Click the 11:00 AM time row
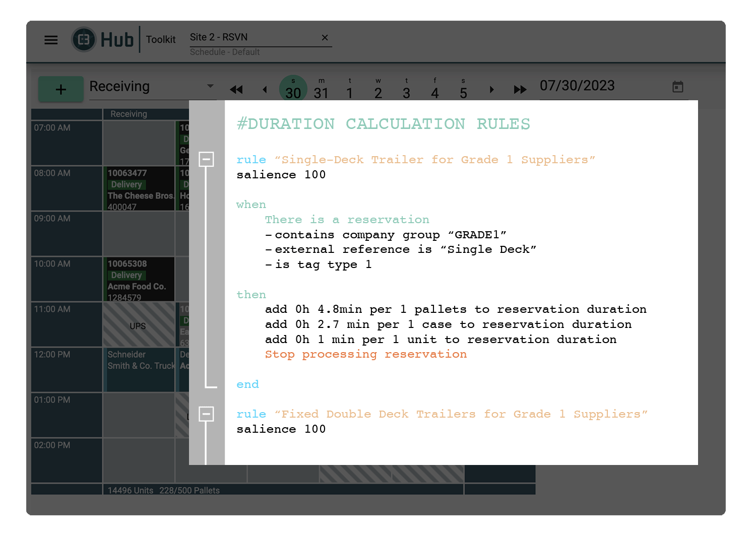This screenshot has height=535, width=756. point(67,324)
